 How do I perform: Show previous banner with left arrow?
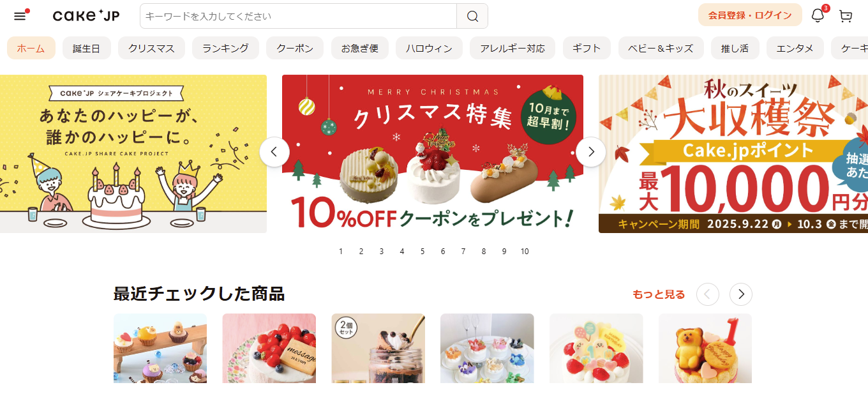(274, 152)
